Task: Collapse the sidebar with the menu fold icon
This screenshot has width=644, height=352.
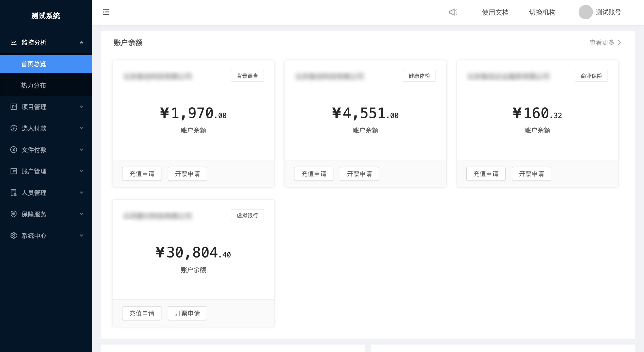Action: pos(106,12)
